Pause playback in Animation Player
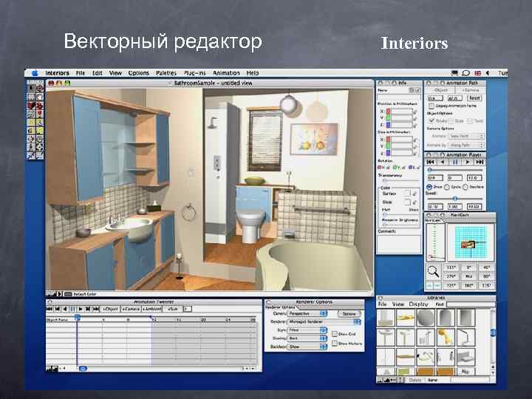Image resolution: width=532 pixels, height=399 pixels. 455,162
